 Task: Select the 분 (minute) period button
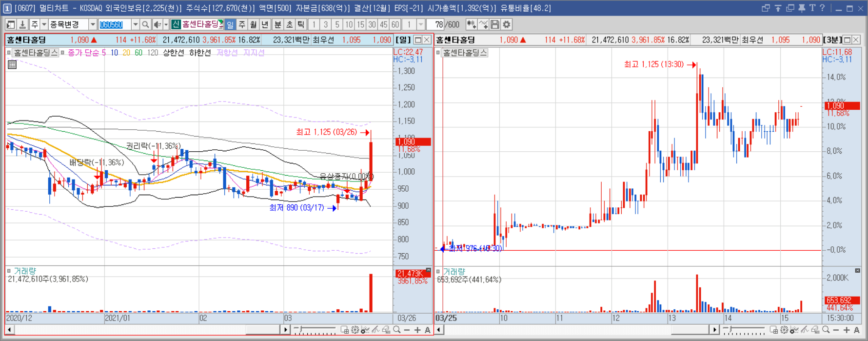point(277,24)
